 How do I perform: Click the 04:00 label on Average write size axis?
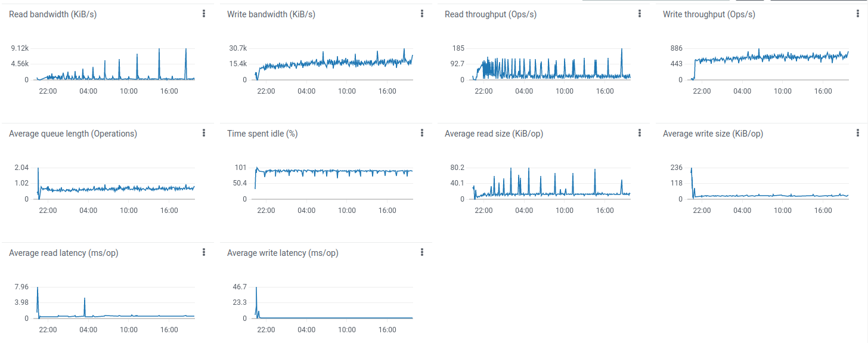pyautogui.click(x=742, y=211)
